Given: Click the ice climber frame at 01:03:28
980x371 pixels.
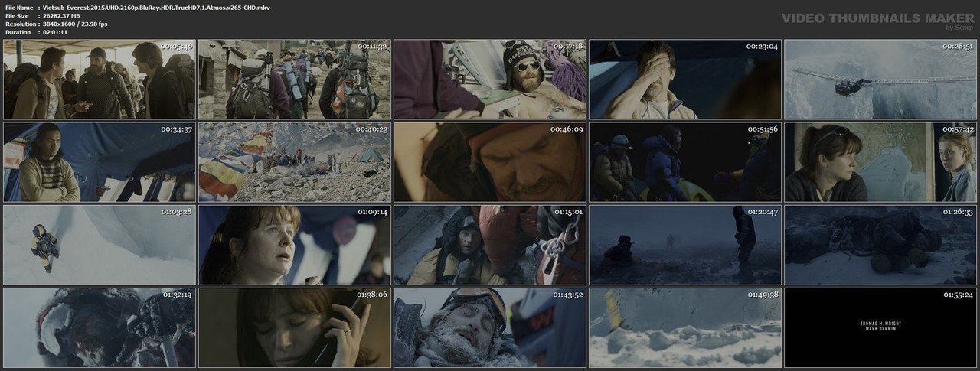Looking at the screenshot, I should coord(99,245).
